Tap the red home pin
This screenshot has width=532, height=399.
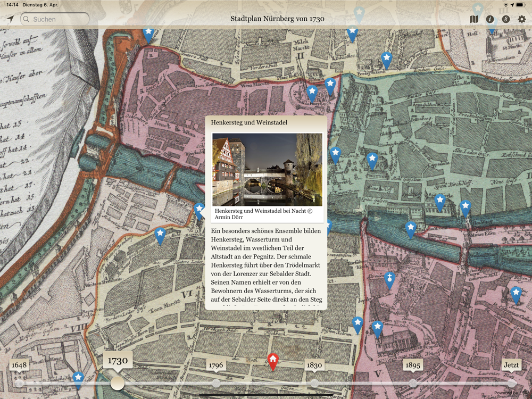273,362
